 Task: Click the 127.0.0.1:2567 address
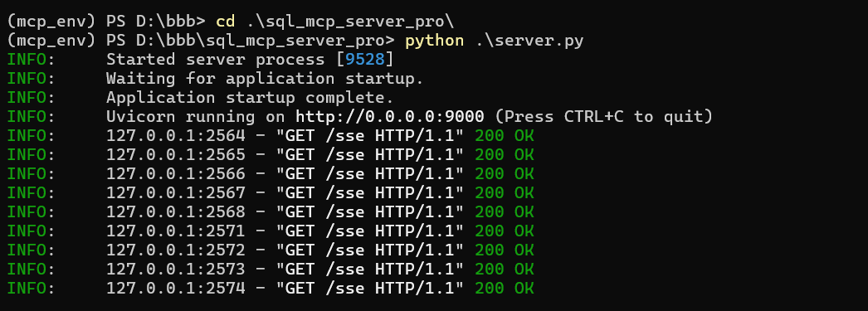(x=175, y=193)
